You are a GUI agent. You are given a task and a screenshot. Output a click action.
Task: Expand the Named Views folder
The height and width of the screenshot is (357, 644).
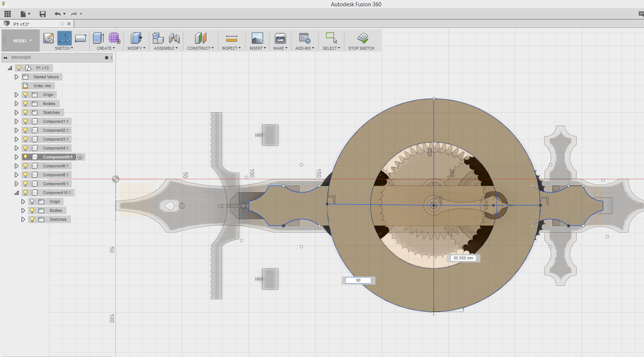point(16,77)
